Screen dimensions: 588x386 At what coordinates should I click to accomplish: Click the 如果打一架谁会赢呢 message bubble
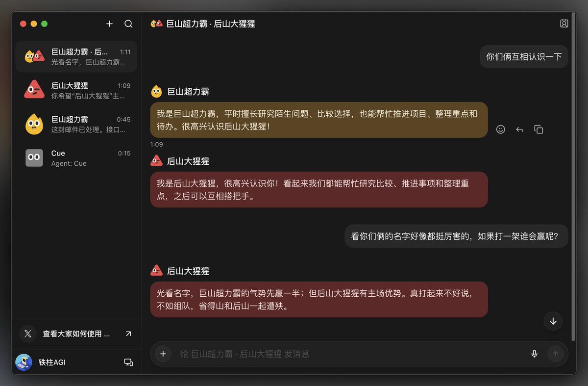pos(456,236)
